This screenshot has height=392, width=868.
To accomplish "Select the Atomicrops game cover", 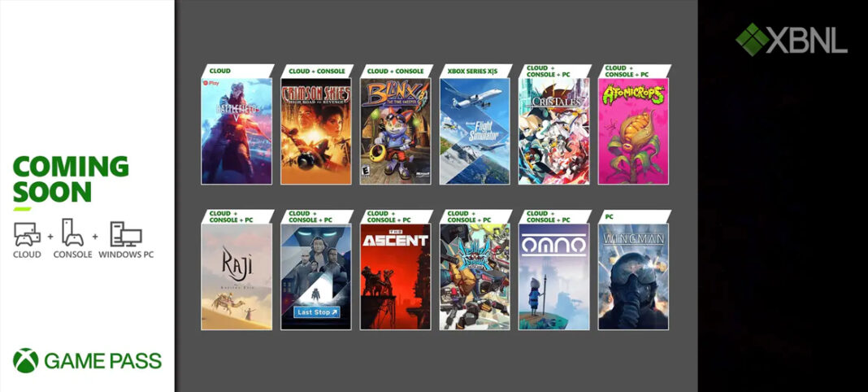I will click(633, 131).
